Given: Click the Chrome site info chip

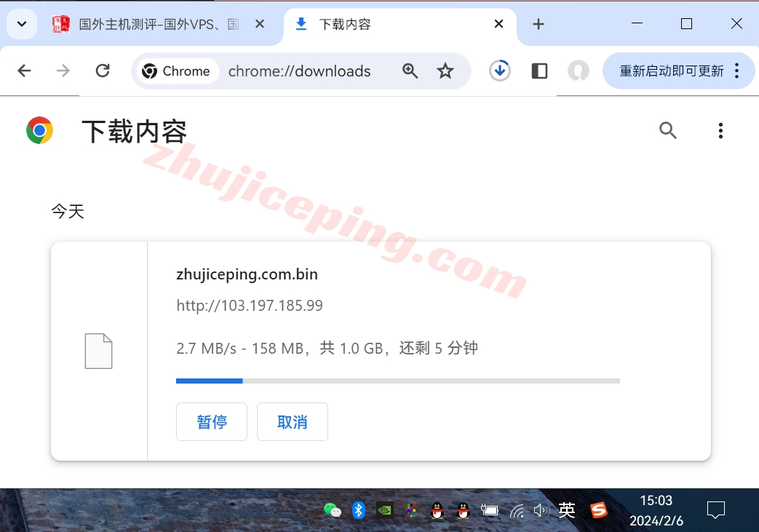Looking at the screenshot, I should (x=176, y=71).
